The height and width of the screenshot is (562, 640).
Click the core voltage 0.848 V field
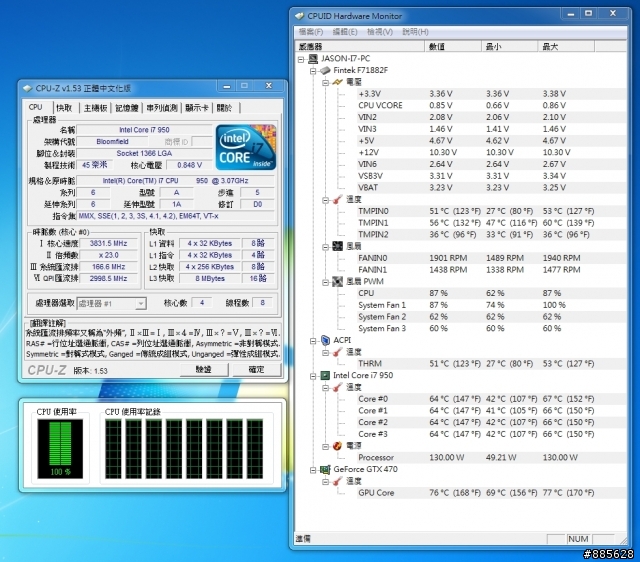tap(189, 165)
